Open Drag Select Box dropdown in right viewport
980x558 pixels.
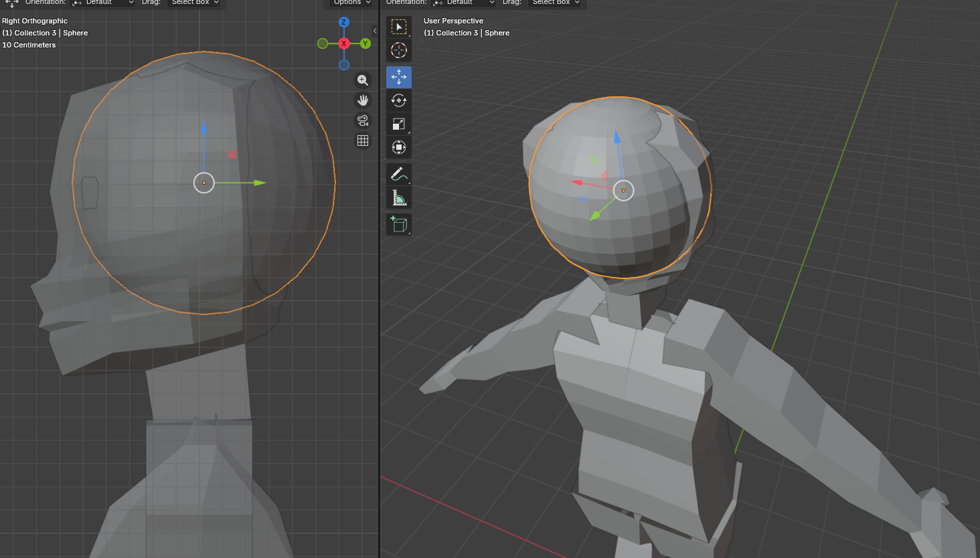click(x=556, y=3)
